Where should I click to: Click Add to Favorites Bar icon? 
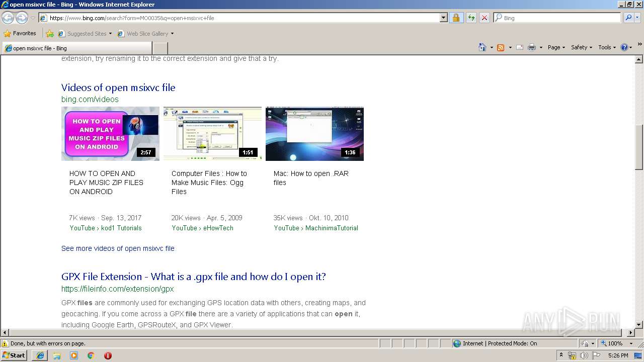click(50, 34)
